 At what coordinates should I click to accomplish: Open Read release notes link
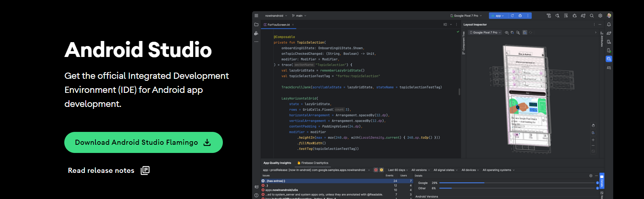pos(109,171)
